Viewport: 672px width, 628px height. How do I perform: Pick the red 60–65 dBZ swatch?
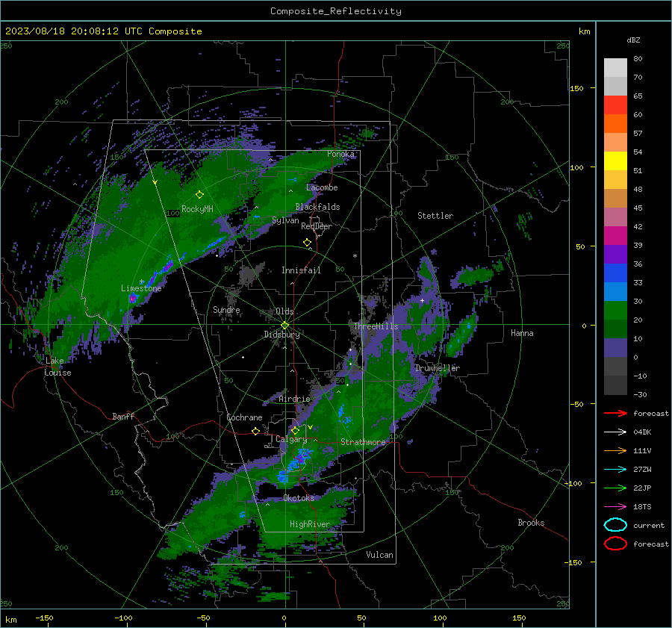coord(615,105)
